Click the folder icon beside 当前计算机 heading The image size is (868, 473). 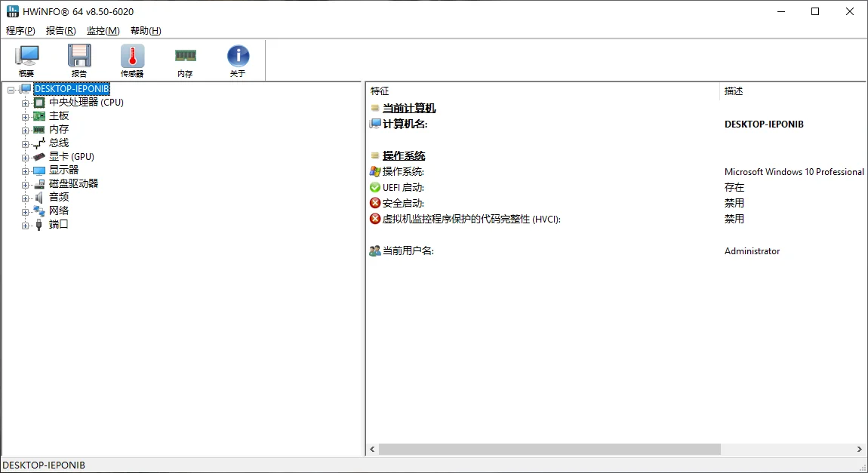375,108
